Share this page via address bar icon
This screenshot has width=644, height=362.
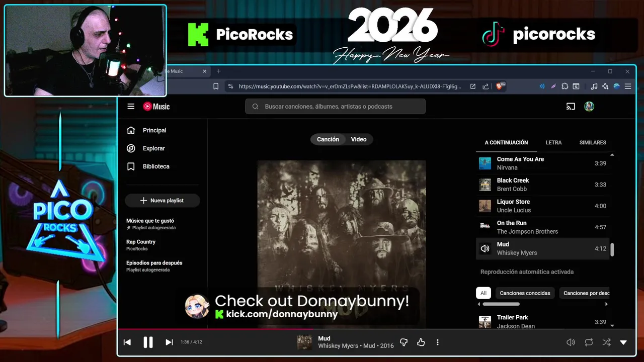point(486,86)
